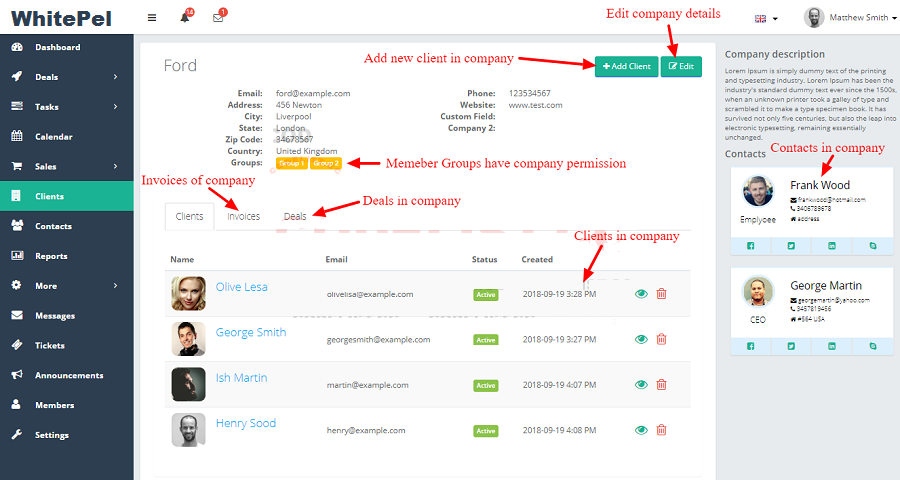Open Matthew Smith user menu
The image size is (900, 480).
(x=850, y=18)
